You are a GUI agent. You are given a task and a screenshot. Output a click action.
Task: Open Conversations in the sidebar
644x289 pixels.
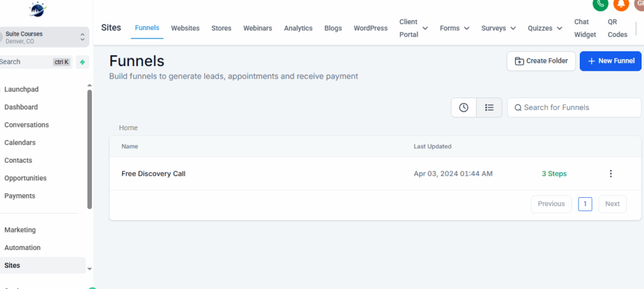pos(26,125)
